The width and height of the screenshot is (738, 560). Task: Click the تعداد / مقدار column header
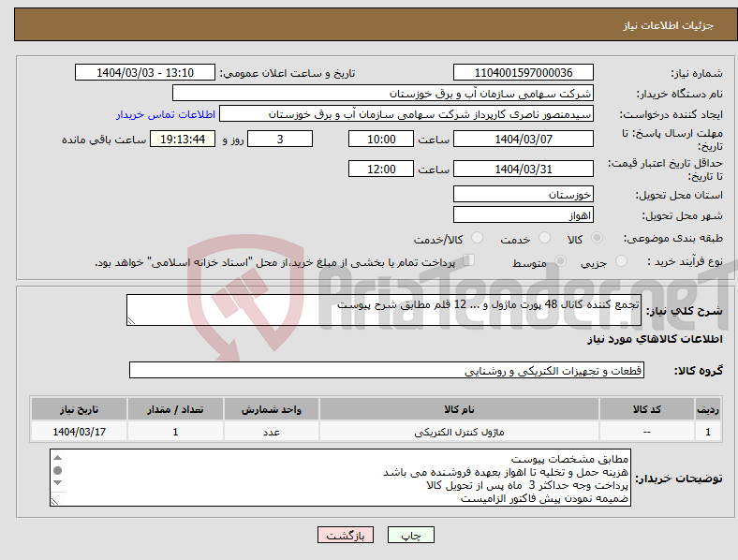coord(175,409)
